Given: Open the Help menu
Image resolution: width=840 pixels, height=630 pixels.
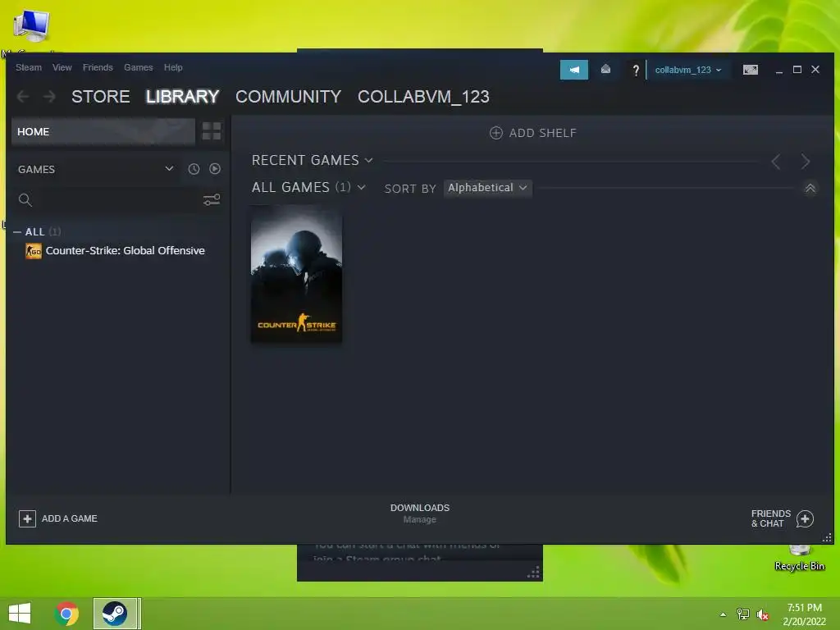Looking at the screenshot, I should (x=173, y=67).
